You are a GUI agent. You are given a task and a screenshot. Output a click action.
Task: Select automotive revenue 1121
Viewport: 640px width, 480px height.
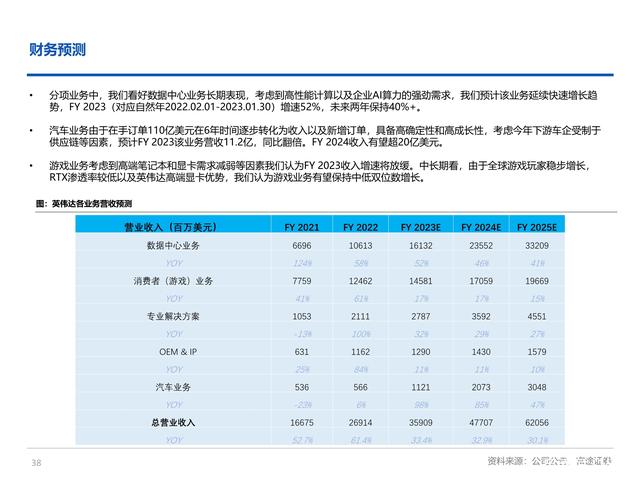click(421, 387)
